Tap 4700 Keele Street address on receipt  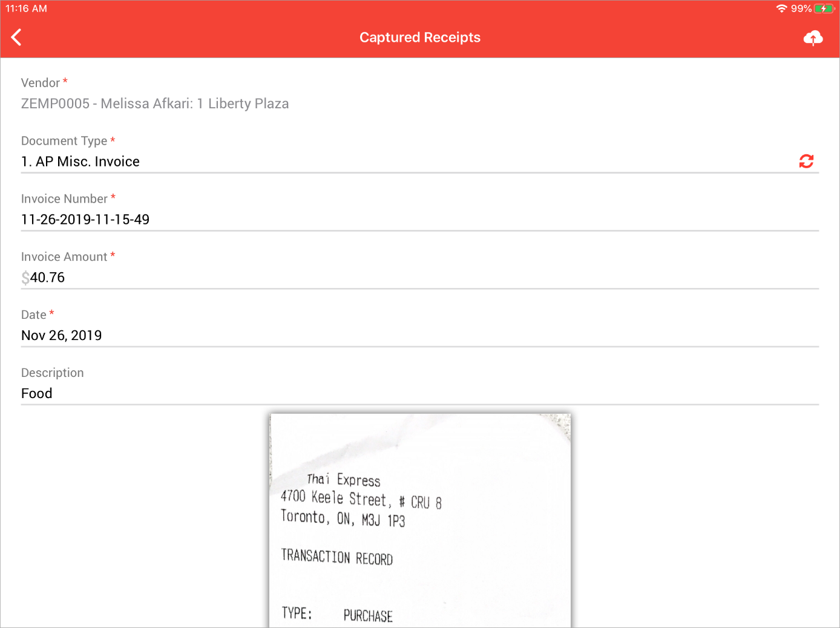pyautogui.click(x=361, y=500)
